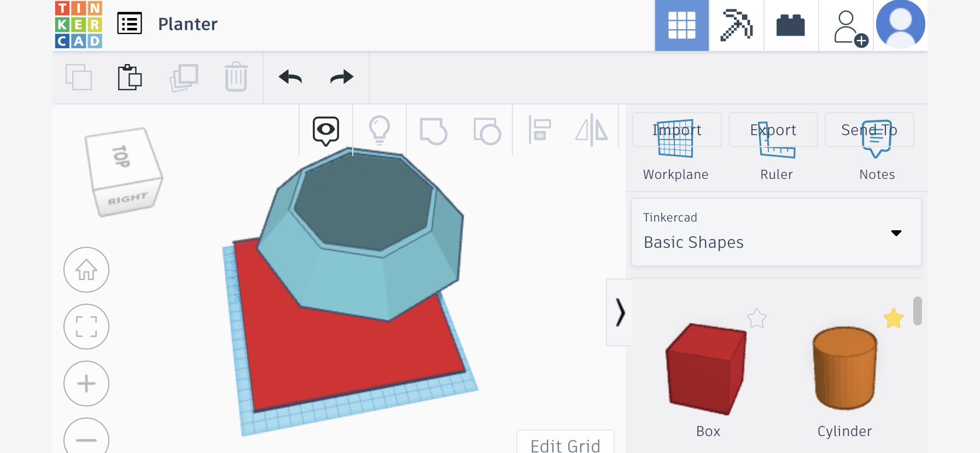The image size is (980, 453).
Task: Click the Ungroup shapes icon
Action: coord(487,131)
